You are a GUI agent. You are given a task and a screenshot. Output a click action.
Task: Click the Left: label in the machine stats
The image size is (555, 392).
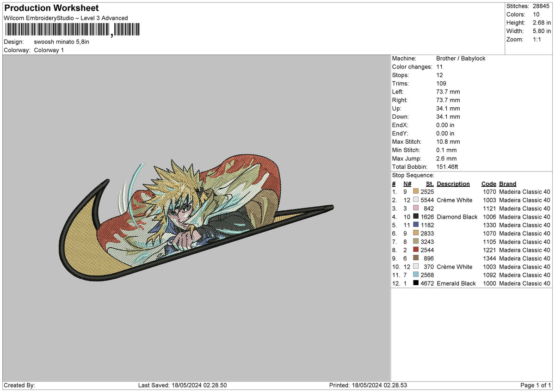click(x=398, y=92)
